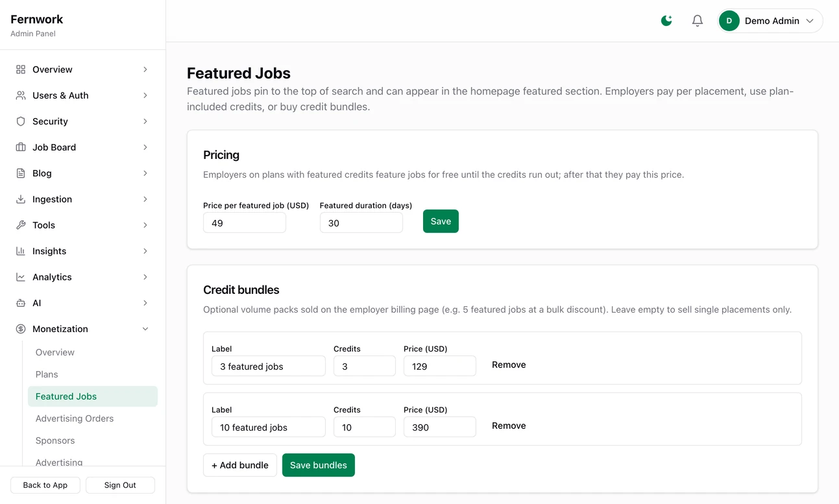Expand the Blog section chevron
839x504 pixels.
click(145, 173)
